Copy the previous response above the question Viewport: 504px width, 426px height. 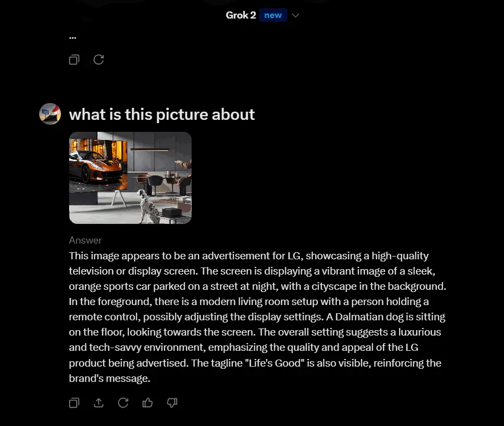tap(74, 59)
